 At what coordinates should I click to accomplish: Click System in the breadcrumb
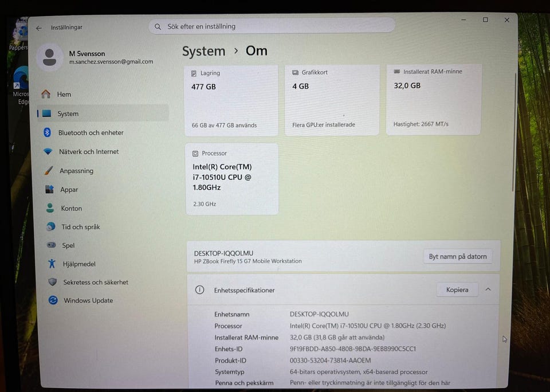[x=203, y=52]
